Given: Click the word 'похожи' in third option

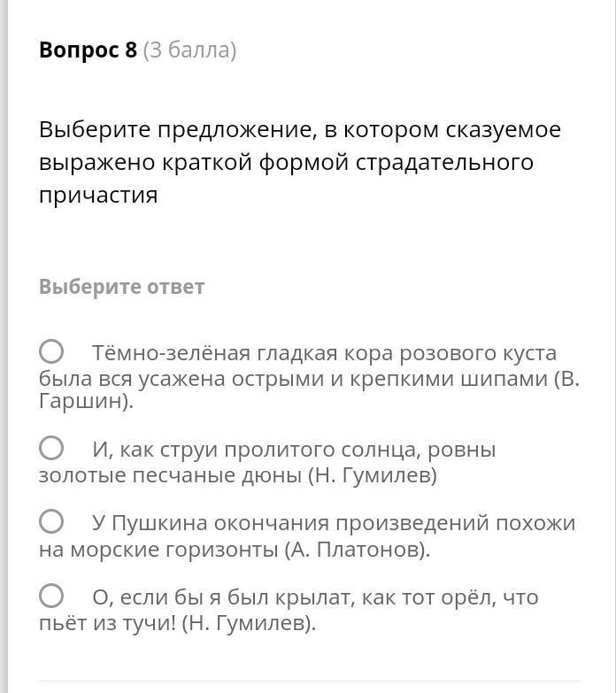Looking at the screenshot, I should (535, 523).
